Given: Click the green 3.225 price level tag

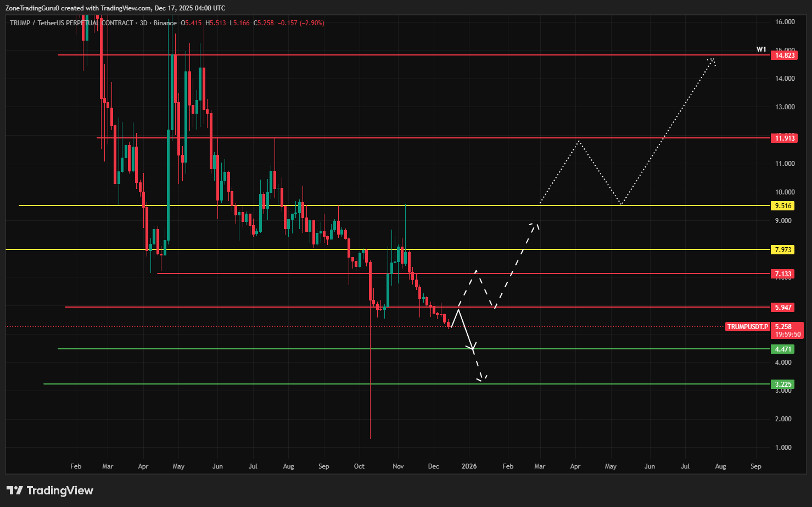Looking at the screenshot, I should tap(783, 384).
